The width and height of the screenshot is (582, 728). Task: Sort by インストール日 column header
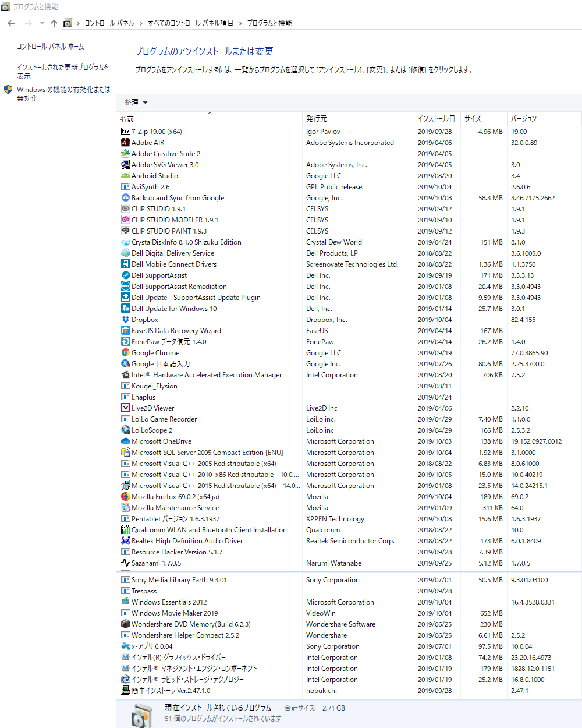tap(436, 119)
